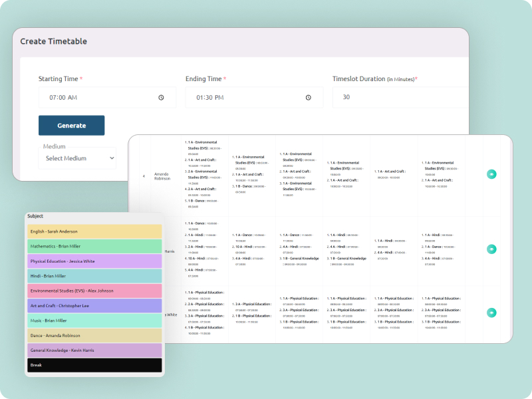The image size is (532, 399).
Task: Select the Environmental Studies (EVS) - Alex Johnson subject
Action: (94, 291)
